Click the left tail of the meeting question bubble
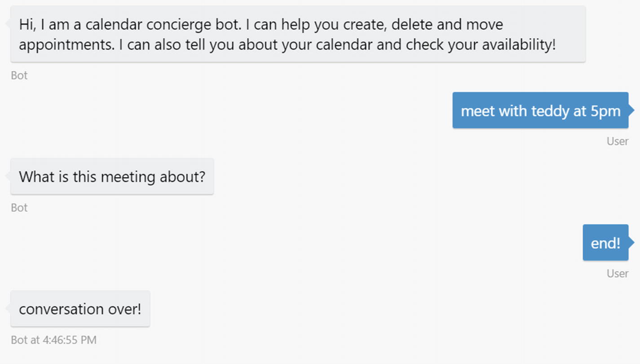 coord(8,176)
